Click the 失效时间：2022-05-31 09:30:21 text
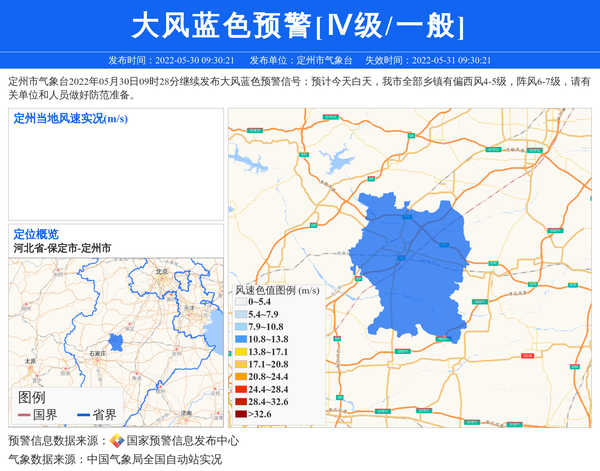Screen dimensions: 600x471 (428, 60)
